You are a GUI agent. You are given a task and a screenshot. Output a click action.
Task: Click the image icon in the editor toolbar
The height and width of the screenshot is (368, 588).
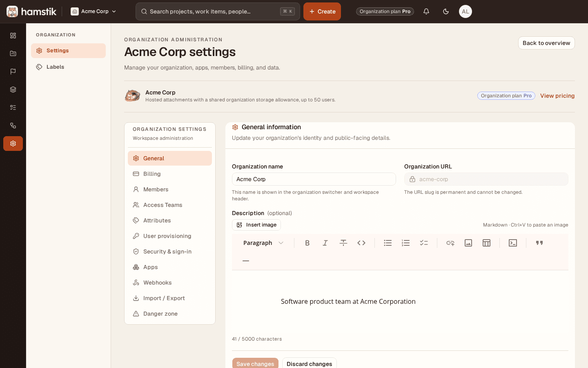click(468, 243)
